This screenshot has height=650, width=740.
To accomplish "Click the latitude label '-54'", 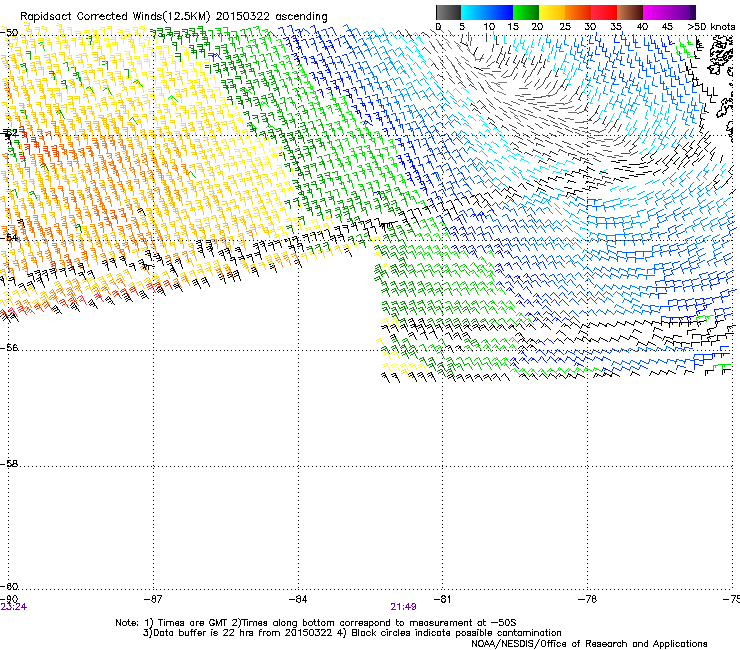I will click(9, 237).
